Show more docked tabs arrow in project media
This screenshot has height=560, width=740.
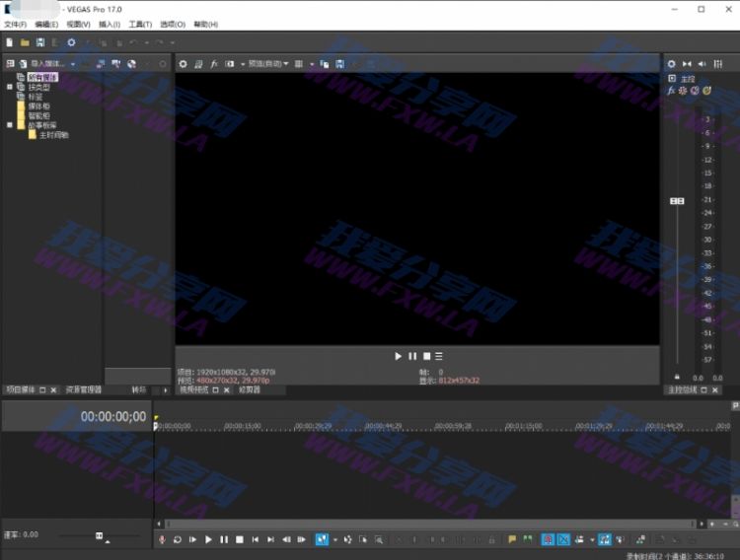(165, 390)
